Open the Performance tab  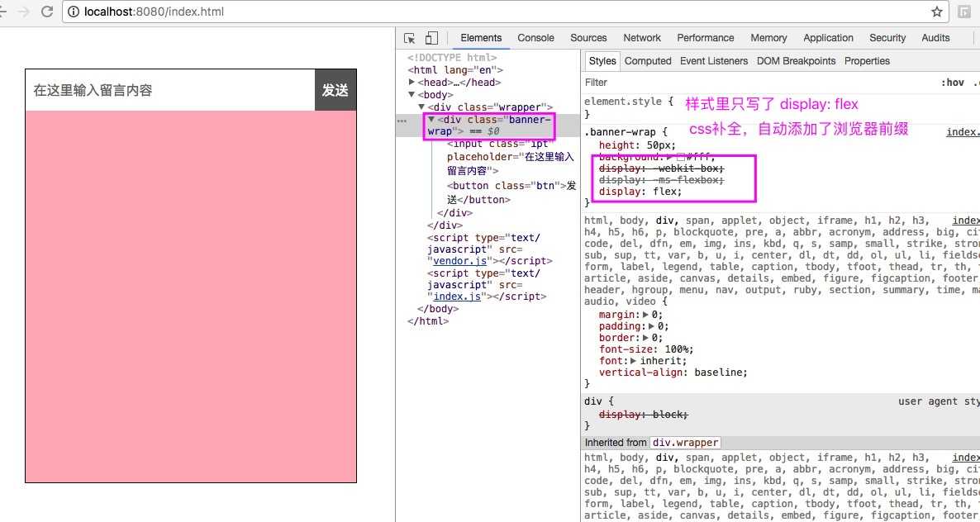click(705, 38)
